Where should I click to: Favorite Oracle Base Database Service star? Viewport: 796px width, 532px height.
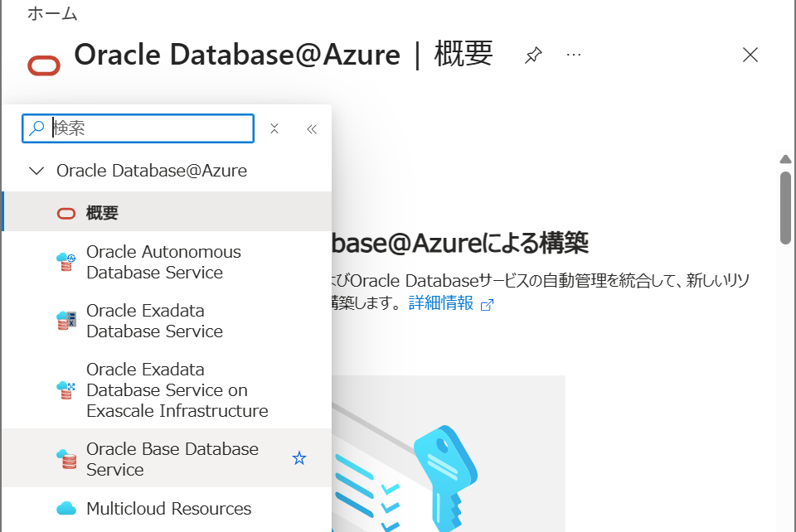[299, 458]
